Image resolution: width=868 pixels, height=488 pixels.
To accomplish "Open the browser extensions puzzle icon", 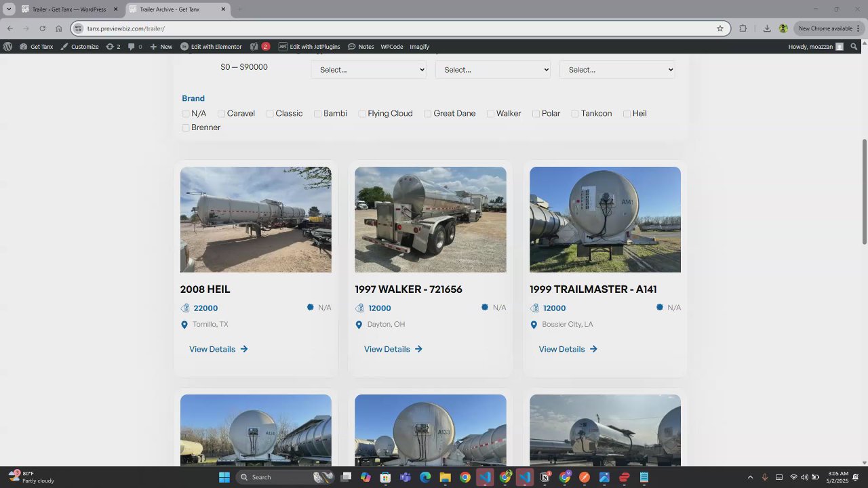I will [743, 28].
